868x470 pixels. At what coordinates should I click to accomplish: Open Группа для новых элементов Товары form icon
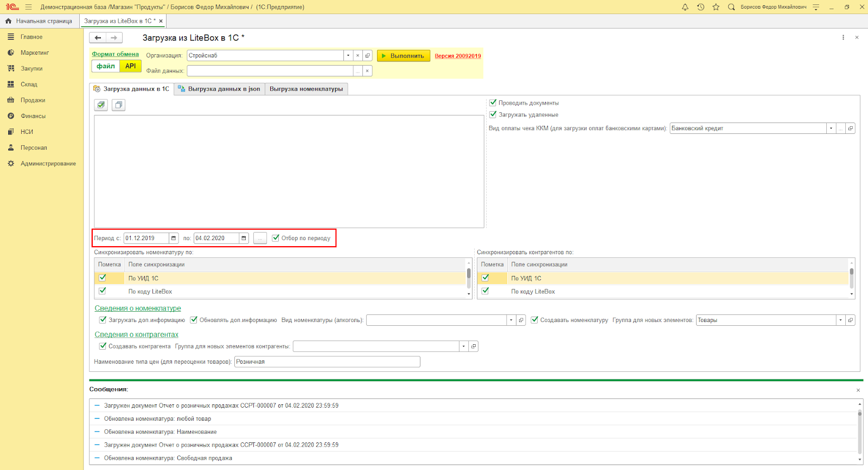click(x=851, y=320)
